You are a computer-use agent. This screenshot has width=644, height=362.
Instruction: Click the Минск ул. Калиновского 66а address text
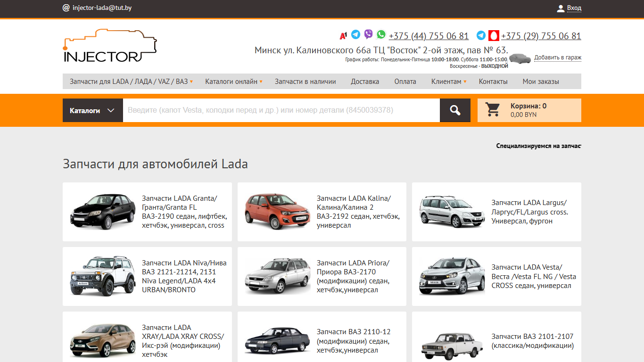click(x=381, y=50)
